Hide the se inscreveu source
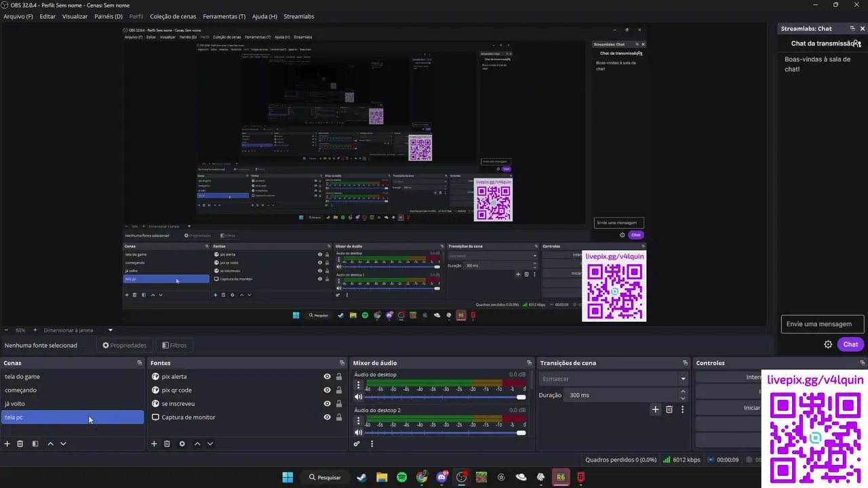This screenshot has width=868, height=488. 327,404
